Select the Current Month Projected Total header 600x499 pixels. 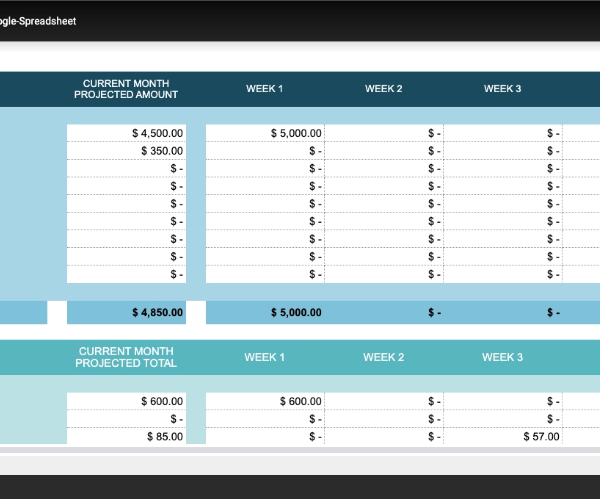(126, 357)
